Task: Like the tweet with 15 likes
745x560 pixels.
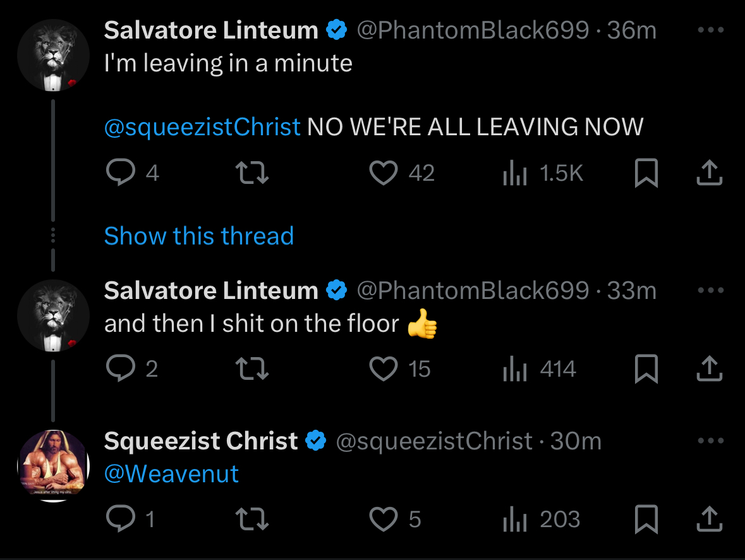Action: pyautogui.click(x=383, y=368)
